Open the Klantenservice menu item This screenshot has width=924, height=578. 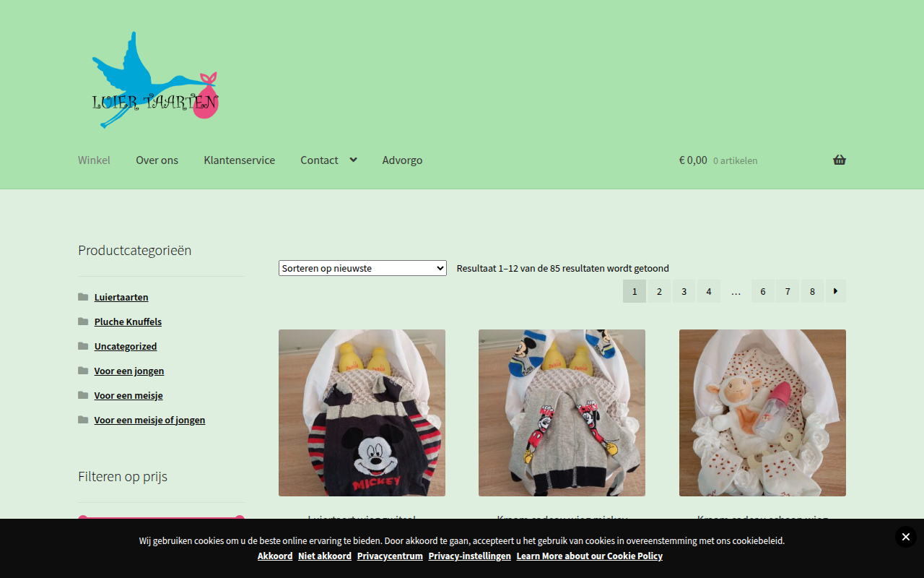coord(239,160)
